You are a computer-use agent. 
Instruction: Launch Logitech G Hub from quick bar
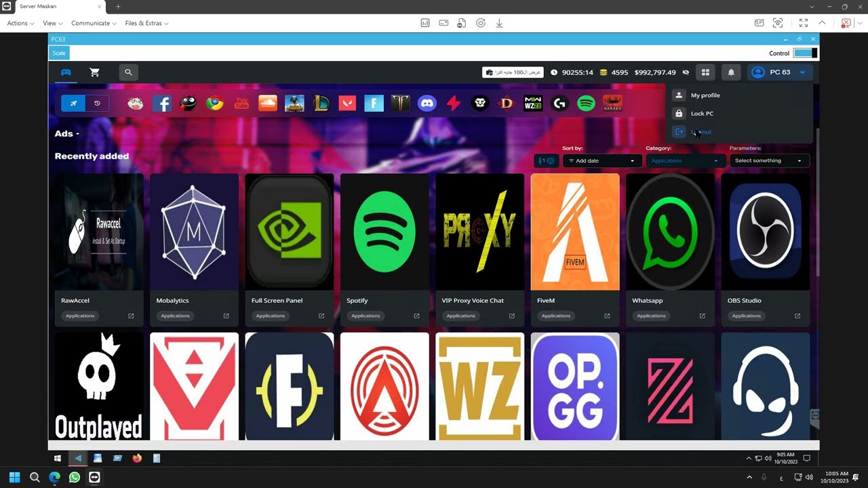click(559, 104)
